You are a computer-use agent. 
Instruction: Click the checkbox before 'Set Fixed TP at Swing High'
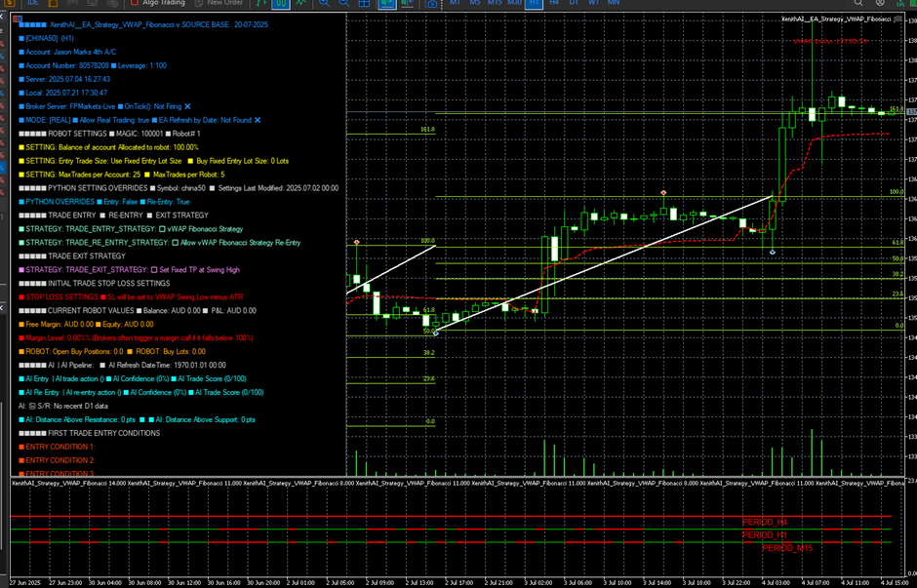point(154,270)
